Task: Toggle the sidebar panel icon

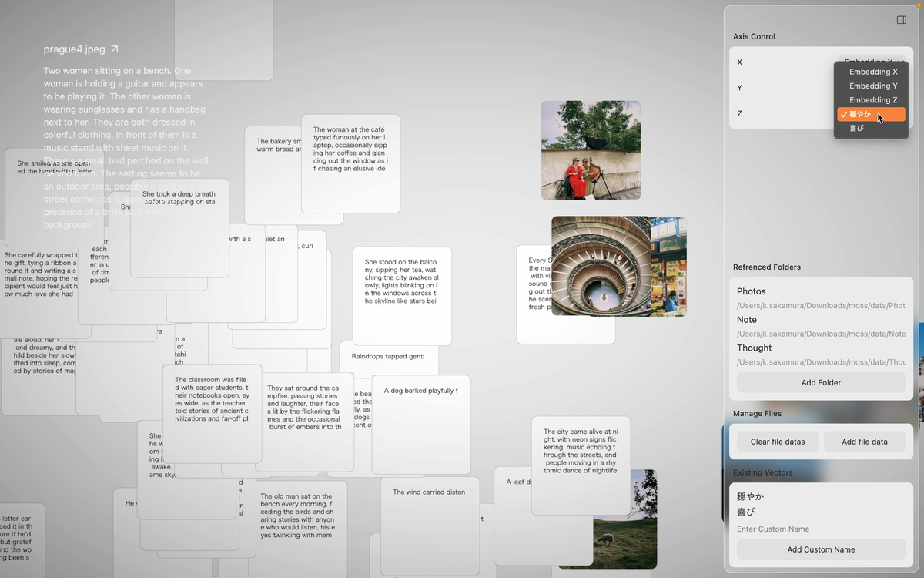Action: pos(902,20)
